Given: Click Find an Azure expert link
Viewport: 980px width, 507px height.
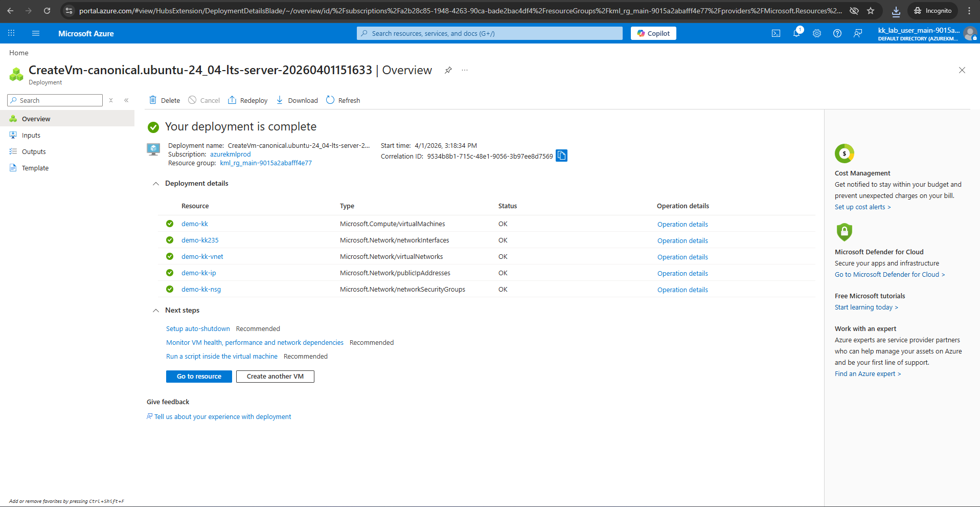Looking at the screenshot, I should pyautogui.click(x=868, y=374).
